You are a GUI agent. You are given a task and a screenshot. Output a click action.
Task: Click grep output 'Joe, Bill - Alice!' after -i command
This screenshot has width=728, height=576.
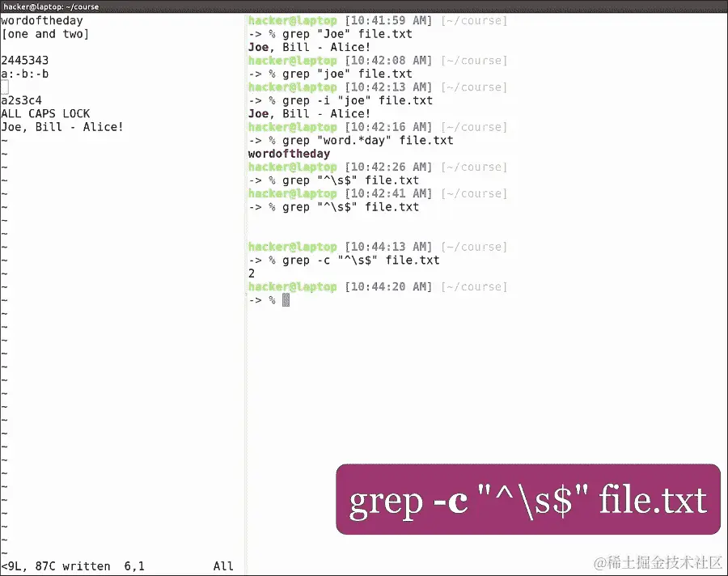click(x=309, y=114)
